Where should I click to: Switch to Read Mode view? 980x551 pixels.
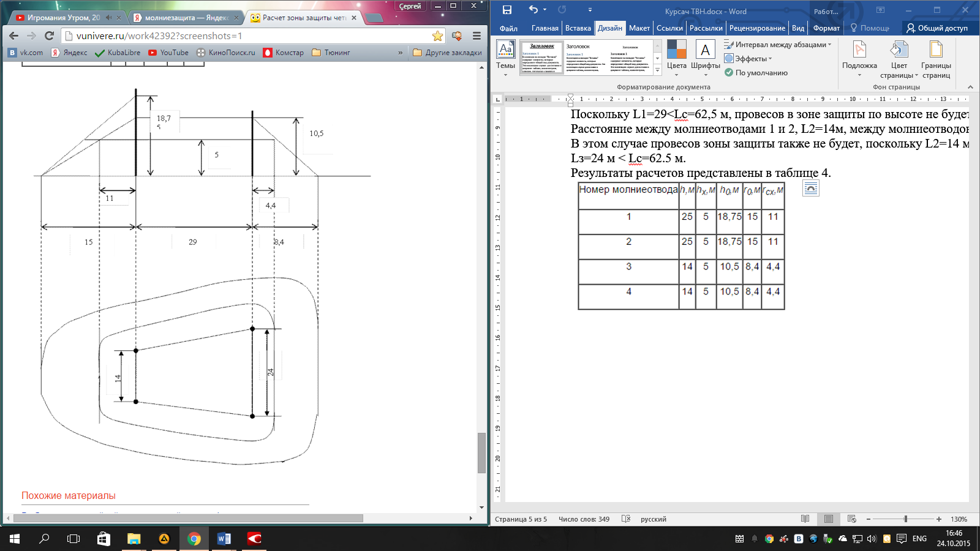coord(805,519)
